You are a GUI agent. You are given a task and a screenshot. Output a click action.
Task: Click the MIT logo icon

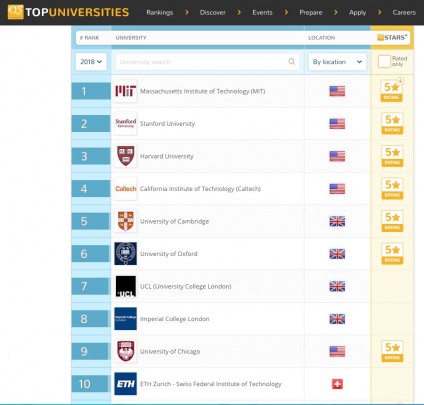(x=125, y=91)
